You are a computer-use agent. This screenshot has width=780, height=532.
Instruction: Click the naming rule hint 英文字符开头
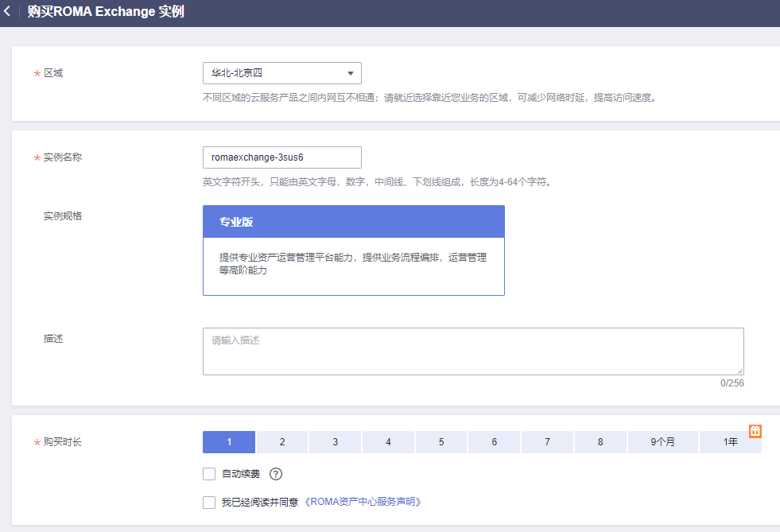(378, 182)
